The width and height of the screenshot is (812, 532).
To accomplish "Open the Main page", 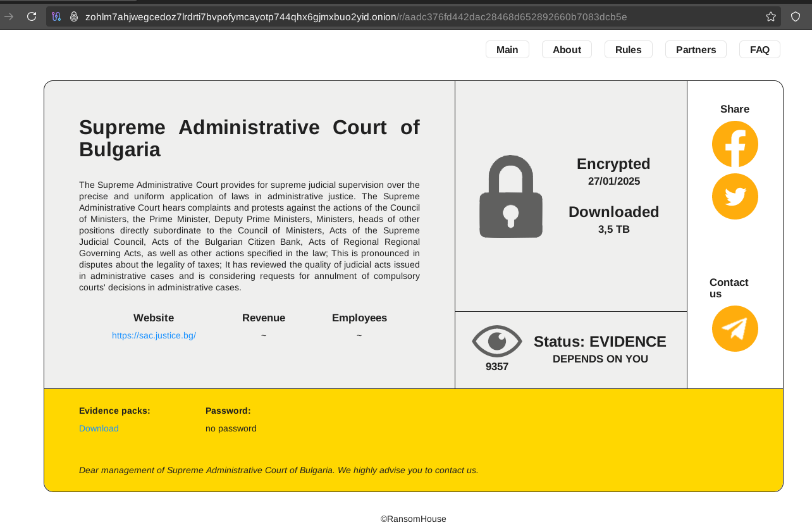I will pos(507,49).
